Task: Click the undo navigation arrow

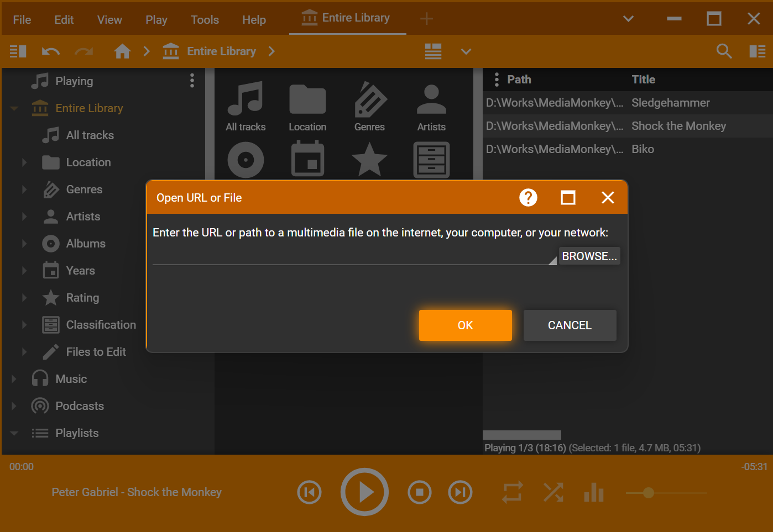Action: pyautogui.click(x=51, y=51)
